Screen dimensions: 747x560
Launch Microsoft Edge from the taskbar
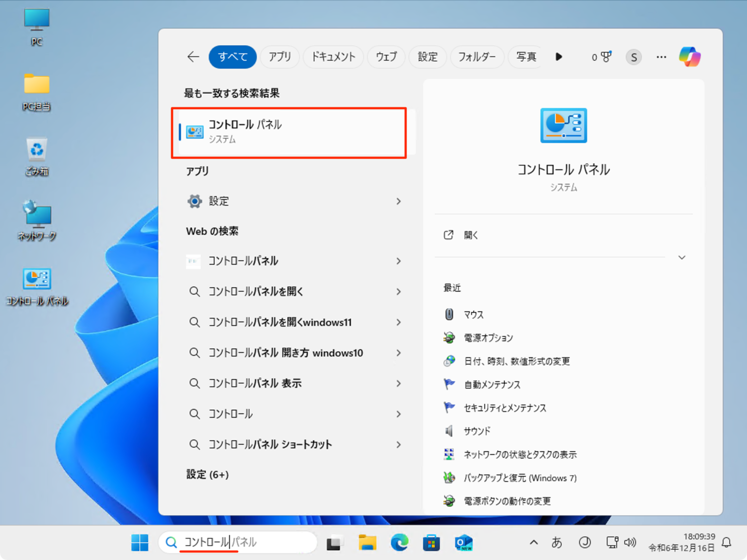point(399,542)
